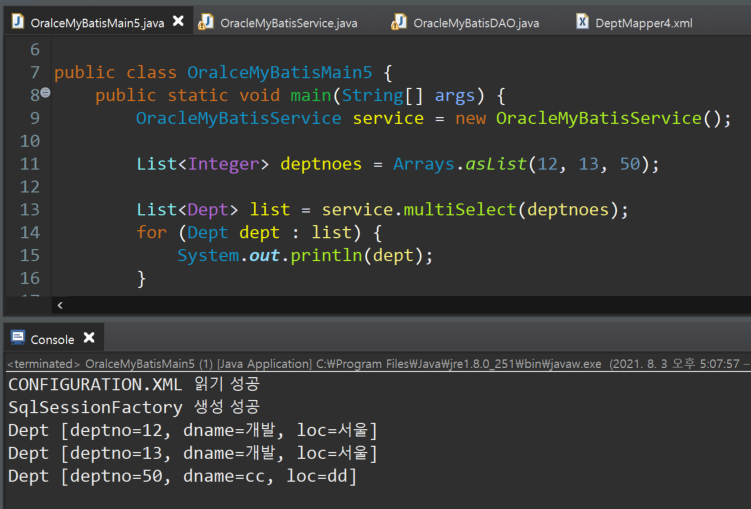This screenshot has width=751, height=509.
Task: Click line number 11 in the gutter
Action: pos(30,164)
